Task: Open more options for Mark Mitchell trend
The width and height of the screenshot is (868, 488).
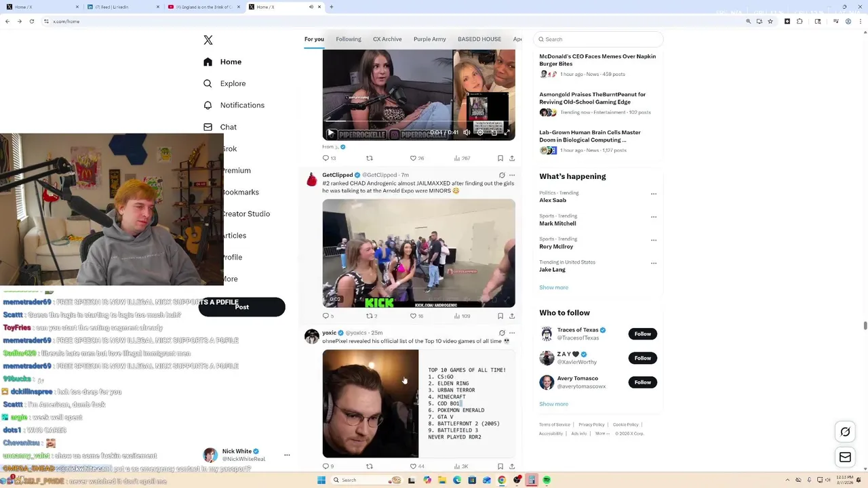Action: [654, 217]
